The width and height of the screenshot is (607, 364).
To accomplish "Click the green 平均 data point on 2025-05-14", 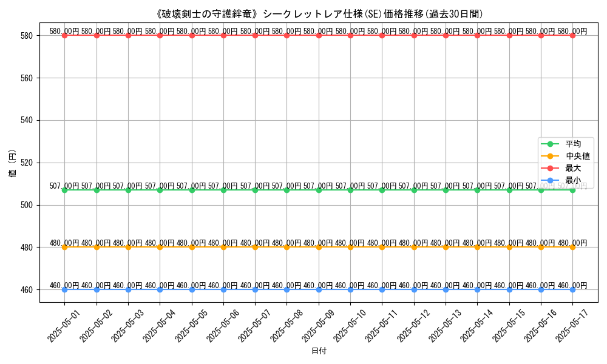I will [477, 190].
